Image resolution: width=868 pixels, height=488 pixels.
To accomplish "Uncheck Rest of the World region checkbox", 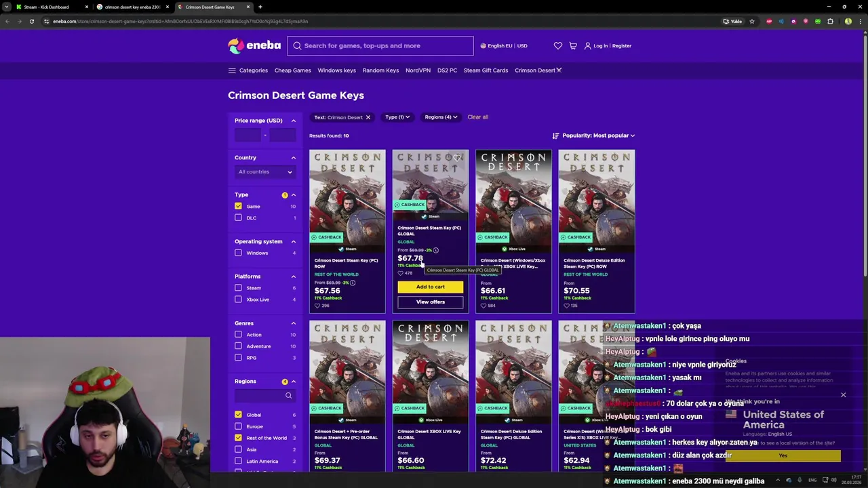I will click(238, 438).
